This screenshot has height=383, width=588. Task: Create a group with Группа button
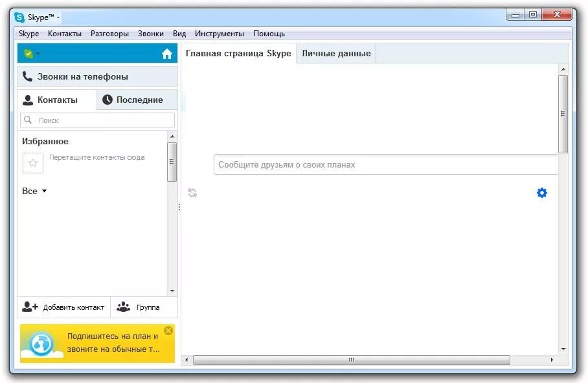point(144,307)
